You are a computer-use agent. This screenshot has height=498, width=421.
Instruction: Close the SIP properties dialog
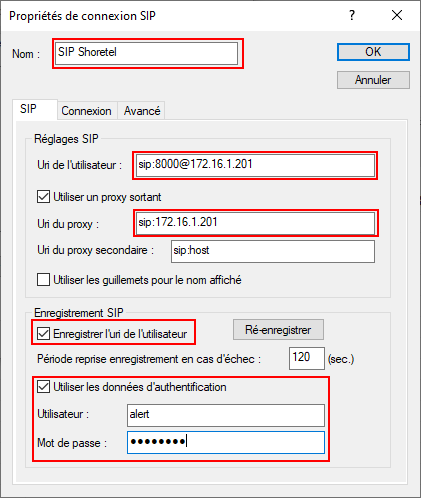[397, 15]
